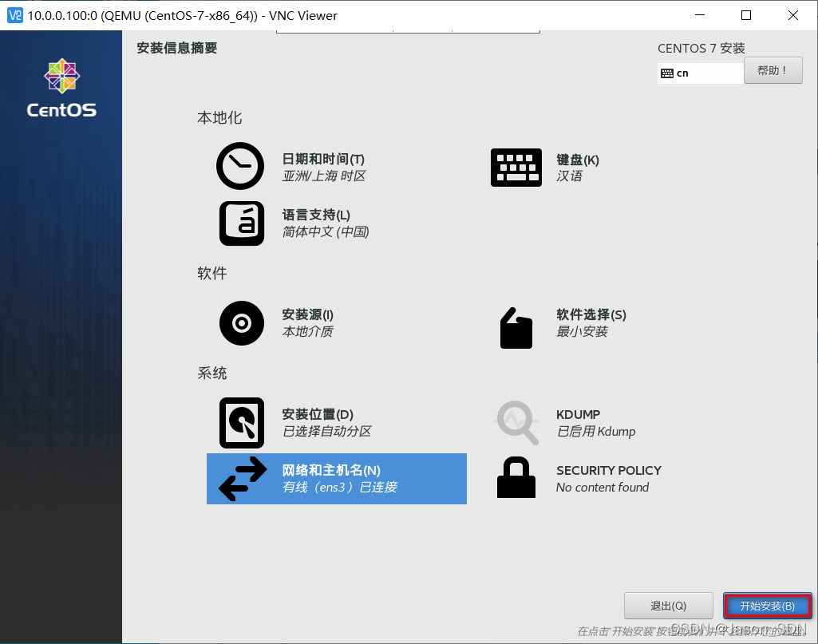Click 开始安装(B) to begin installation

click(x=767, y=606)
